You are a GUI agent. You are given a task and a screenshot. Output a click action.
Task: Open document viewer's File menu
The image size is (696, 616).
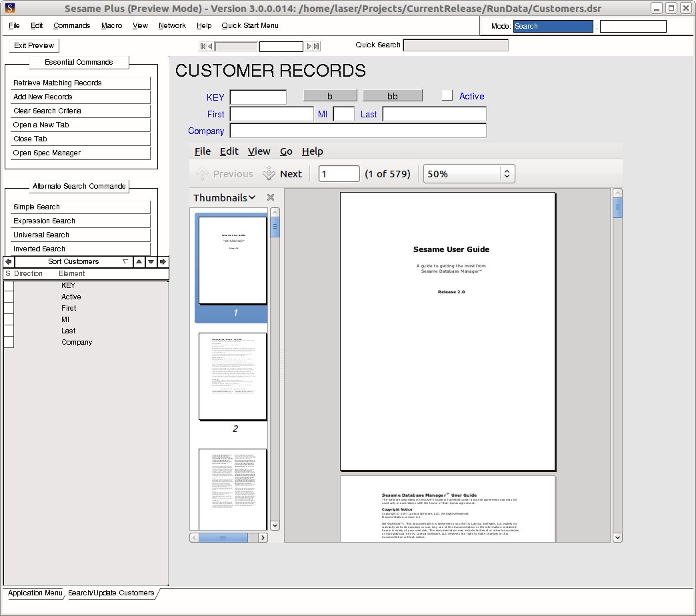pos(203,151)
